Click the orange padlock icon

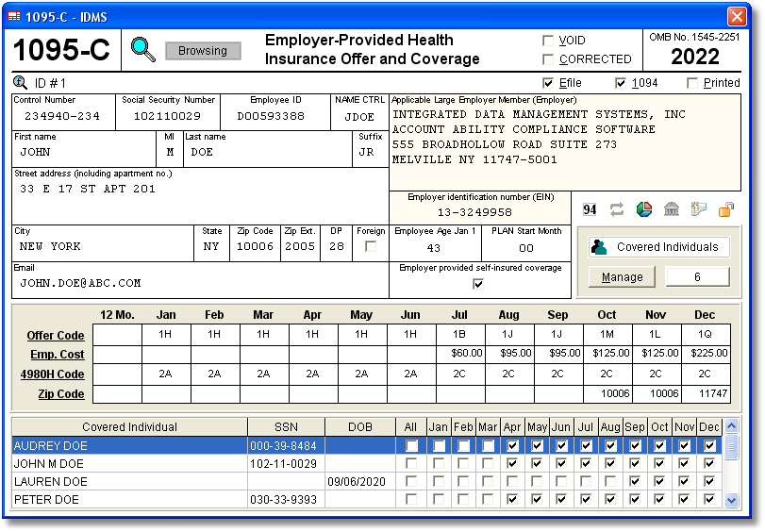click(726, 209)
